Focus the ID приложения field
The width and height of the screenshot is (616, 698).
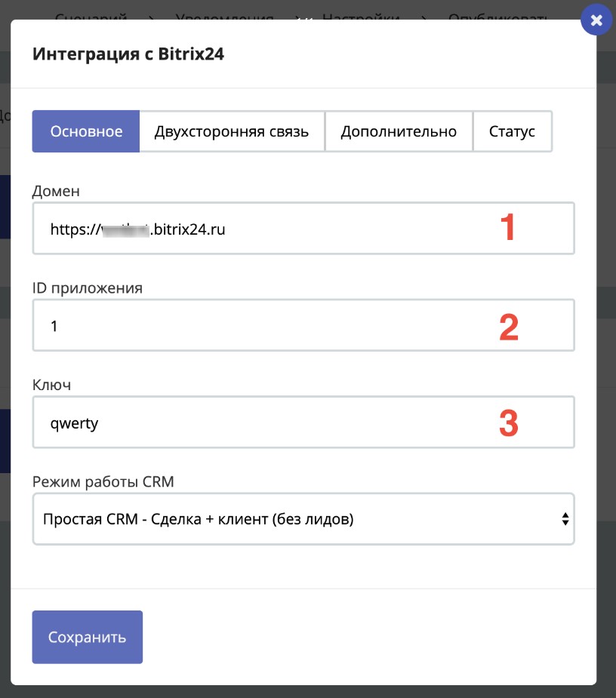(x=264, y=325)
